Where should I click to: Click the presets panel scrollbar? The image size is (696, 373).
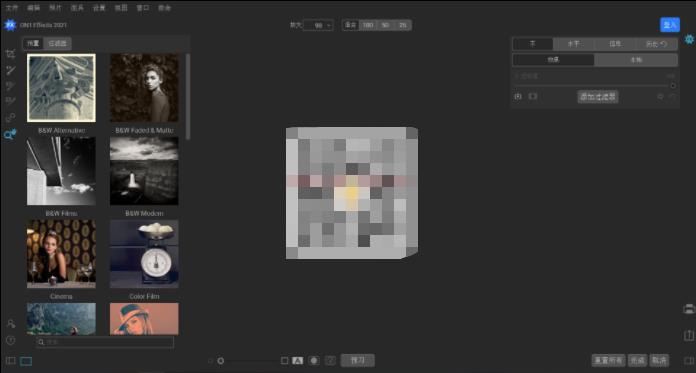coord(188,97)
